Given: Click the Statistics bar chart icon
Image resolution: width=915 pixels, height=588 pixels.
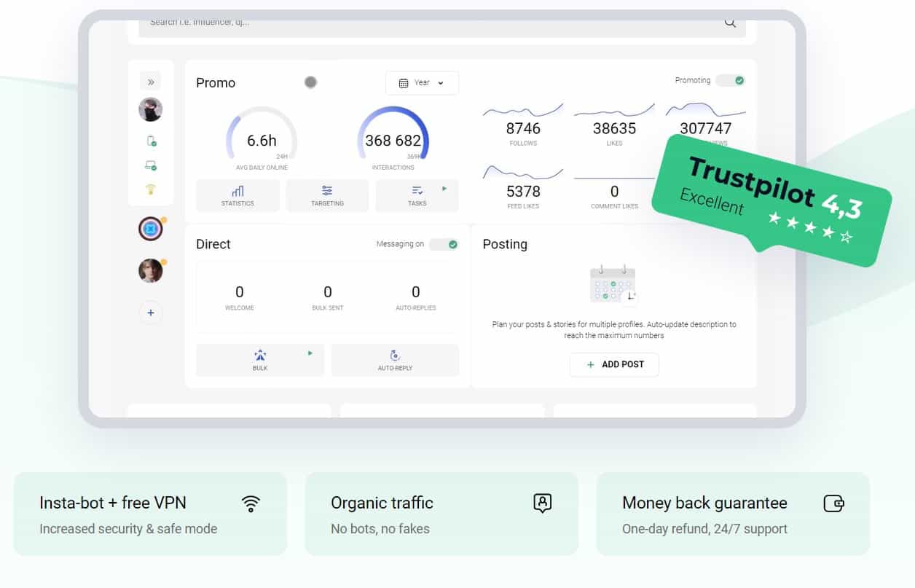Looking at the screenshot, I should point(237,191).
